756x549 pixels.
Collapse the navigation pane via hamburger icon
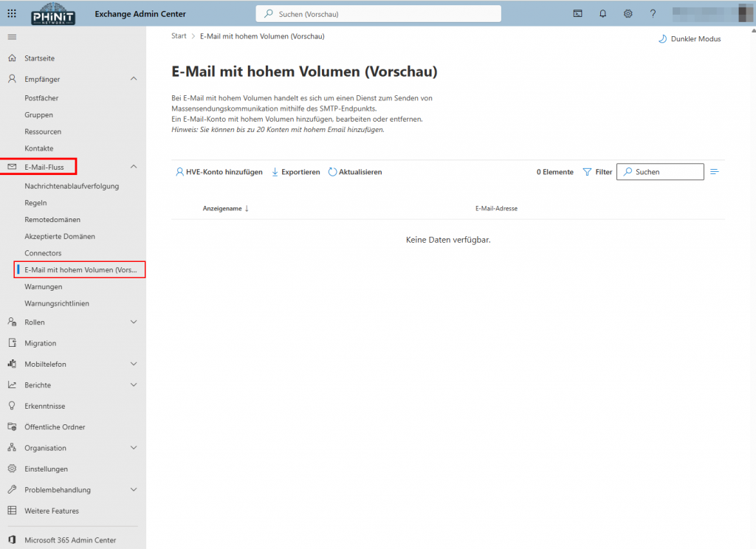tap(11, 36)
